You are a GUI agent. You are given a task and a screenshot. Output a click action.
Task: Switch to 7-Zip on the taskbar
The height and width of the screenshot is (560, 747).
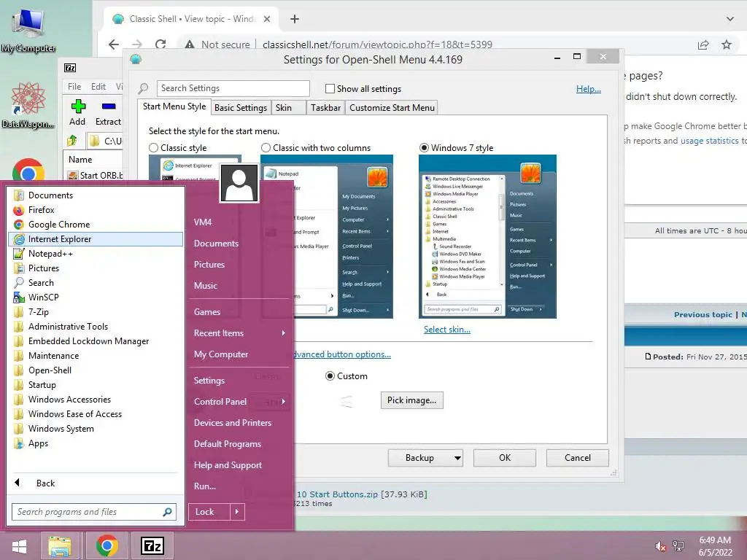[152, 546]
